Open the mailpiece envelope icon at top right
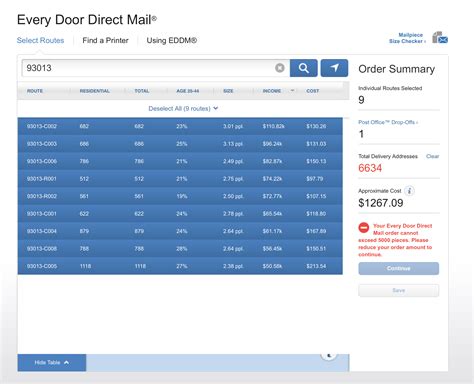 tap(440, 38)
